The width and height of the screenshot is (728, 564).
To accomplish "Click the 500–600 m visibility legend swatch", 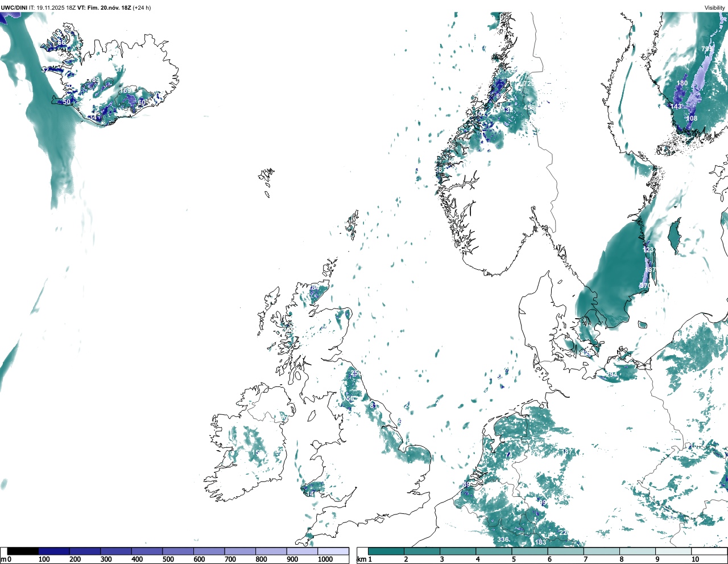I will click(x=178, y=551).
